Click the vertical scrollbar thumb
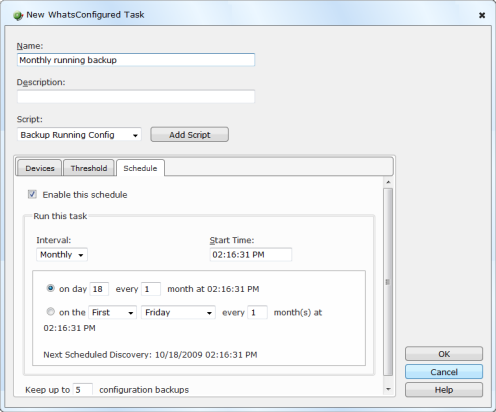Image resolution: width=496 pixels, height=412 pixels. (388, 282)
